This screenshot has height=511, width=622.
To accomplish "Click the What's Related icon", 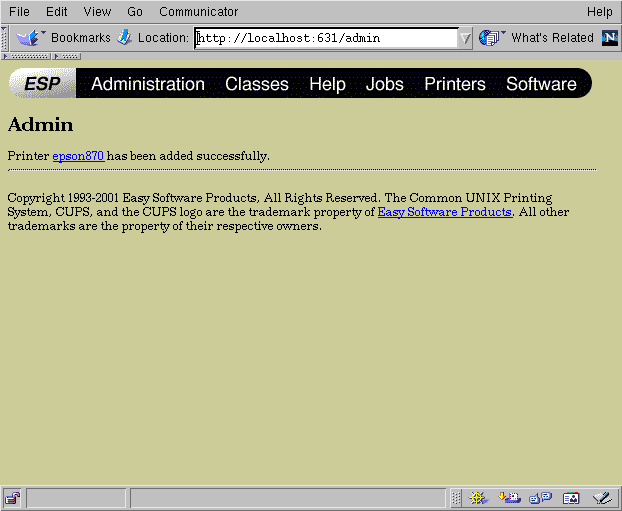I will click(x=490, y=38).
